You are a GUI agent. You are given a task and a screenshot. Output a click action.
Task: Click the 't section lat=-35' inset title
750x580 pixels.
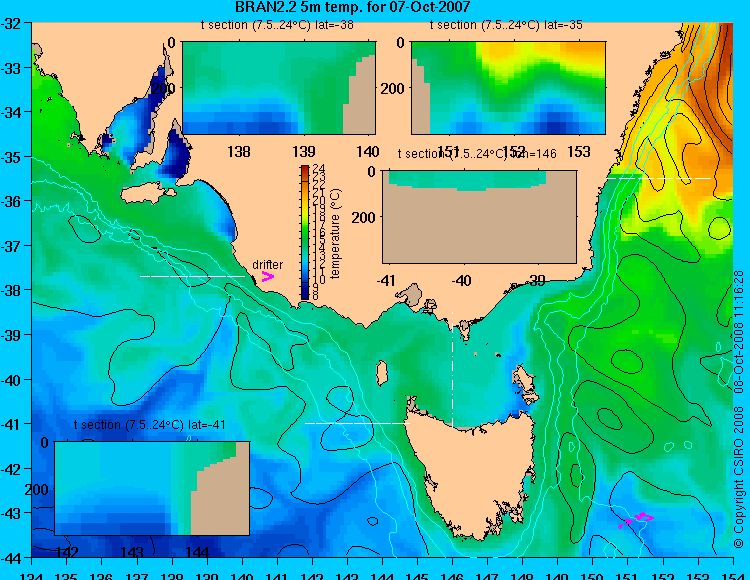[506, 25]
